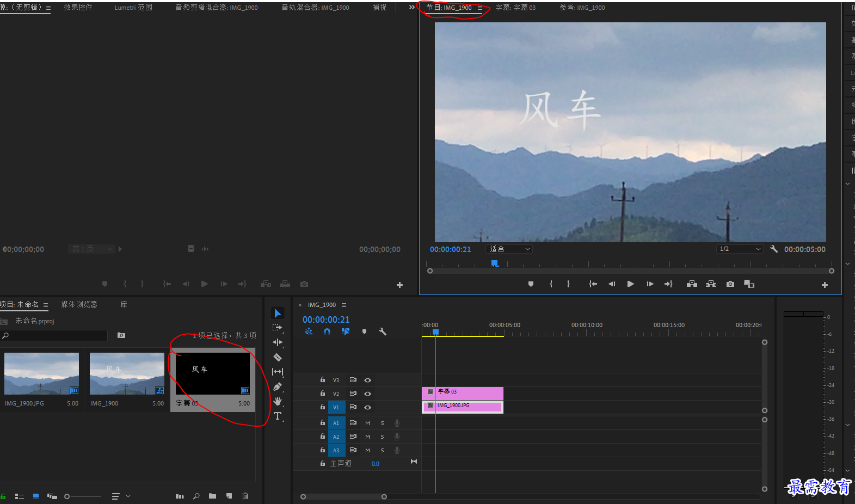
Task: Open the source monitor page dropdown
Action: (x=91, y=249)
